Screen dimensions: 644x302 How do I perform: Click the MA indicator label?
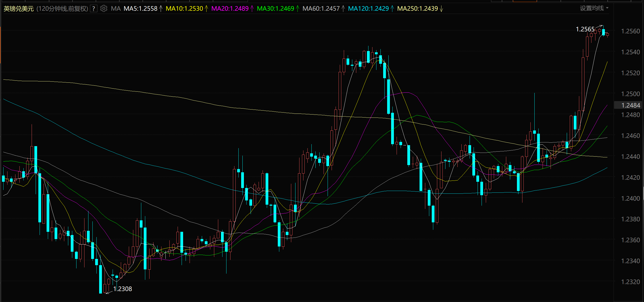116,9
